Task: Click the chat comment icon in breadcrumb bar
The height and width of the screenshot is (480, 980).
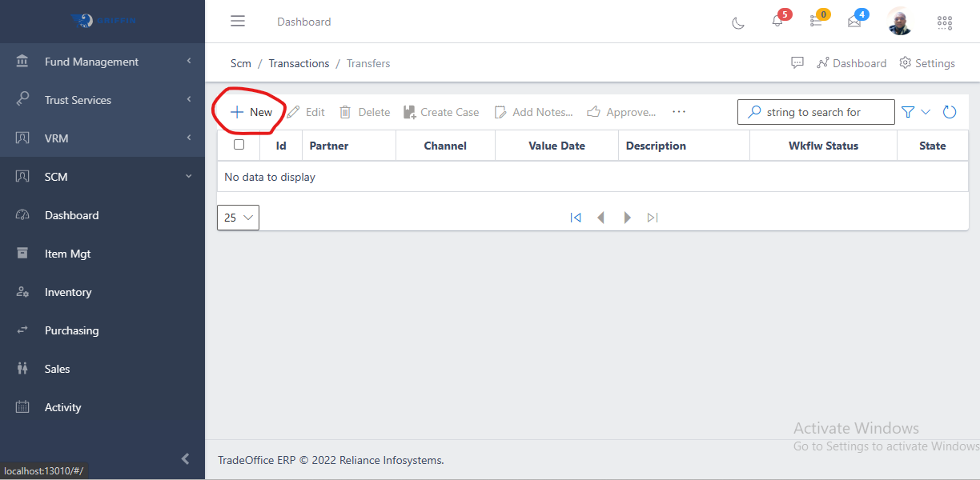Action: (x=797, y=63)
